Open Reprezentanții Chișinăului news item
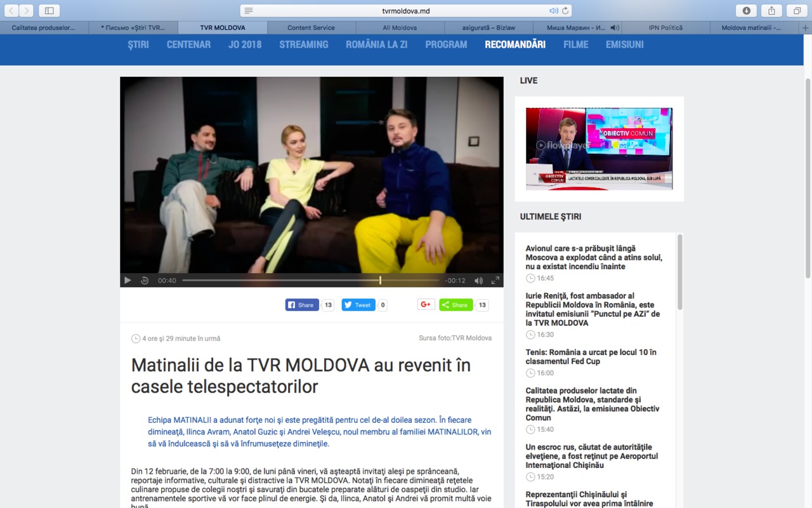This screenshot has width=812, height=508. click(589, 499)
